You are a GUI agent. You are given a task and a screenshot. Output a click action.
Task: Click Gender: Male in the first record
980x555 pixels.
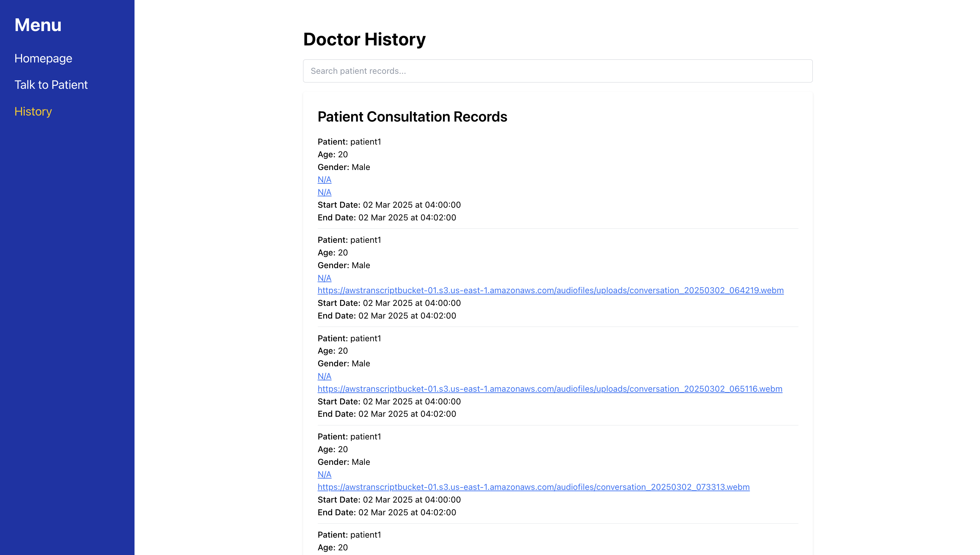click(x=344, y=167)
